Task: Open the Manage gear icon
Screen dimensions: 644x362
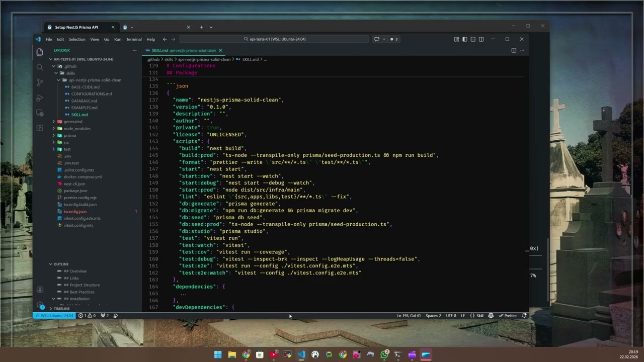Action: point(40,305)
